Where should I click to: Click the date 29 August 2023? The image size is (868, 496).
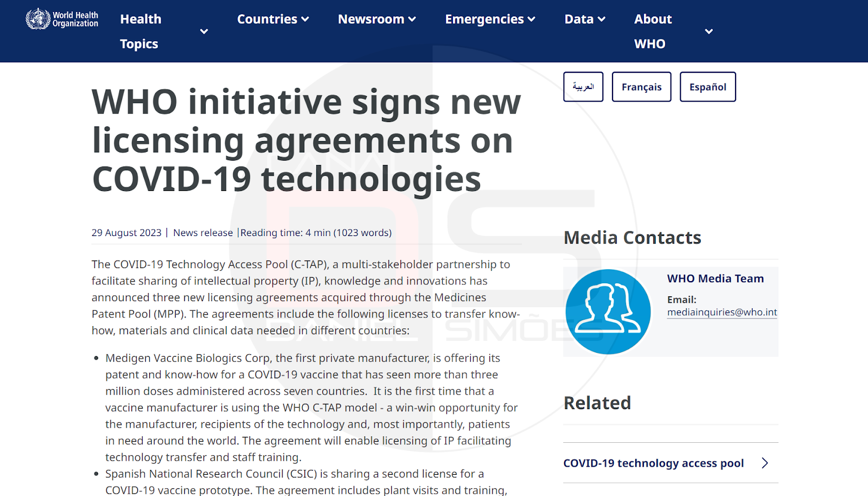point(126,233)
